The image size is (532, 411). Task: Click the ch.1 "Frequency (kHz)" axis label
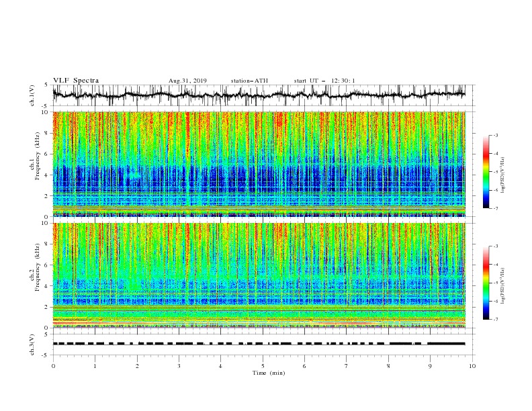pyautogui.click(x=38, y=156)
